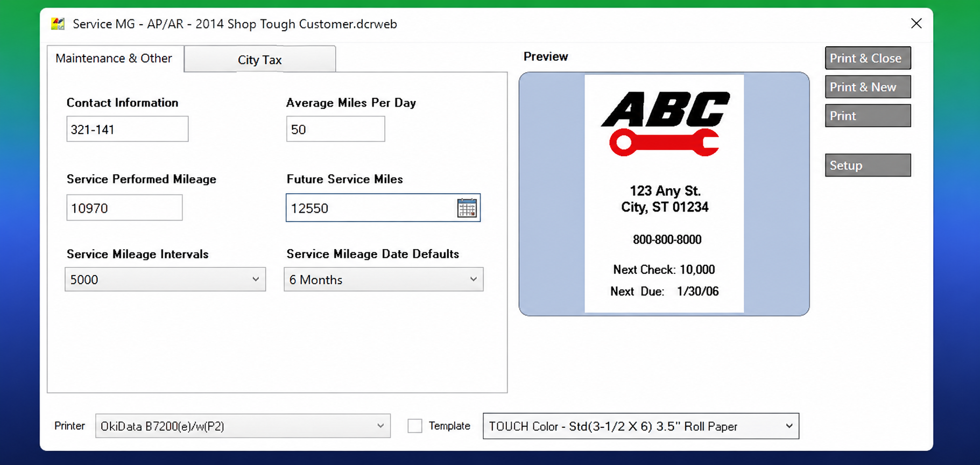980x465 pixels.
Task: Click the Service Mileage Date Defaults label
Action: point(372,254)
